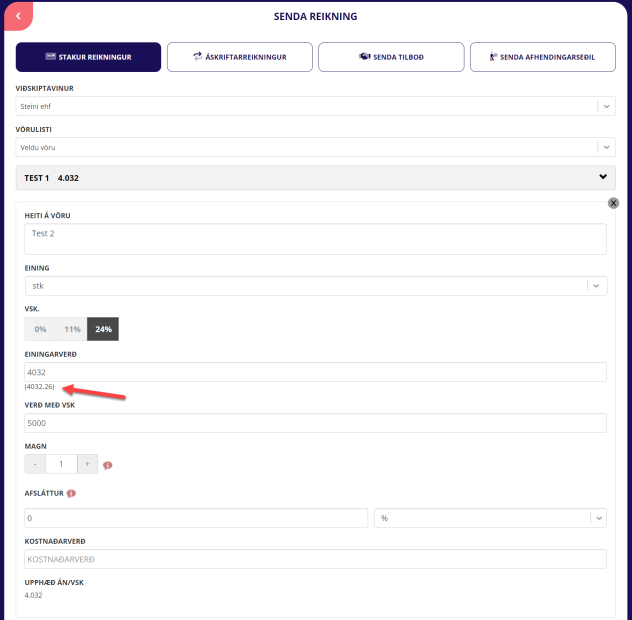Decrease quantity with minus button

coord(35,464)
